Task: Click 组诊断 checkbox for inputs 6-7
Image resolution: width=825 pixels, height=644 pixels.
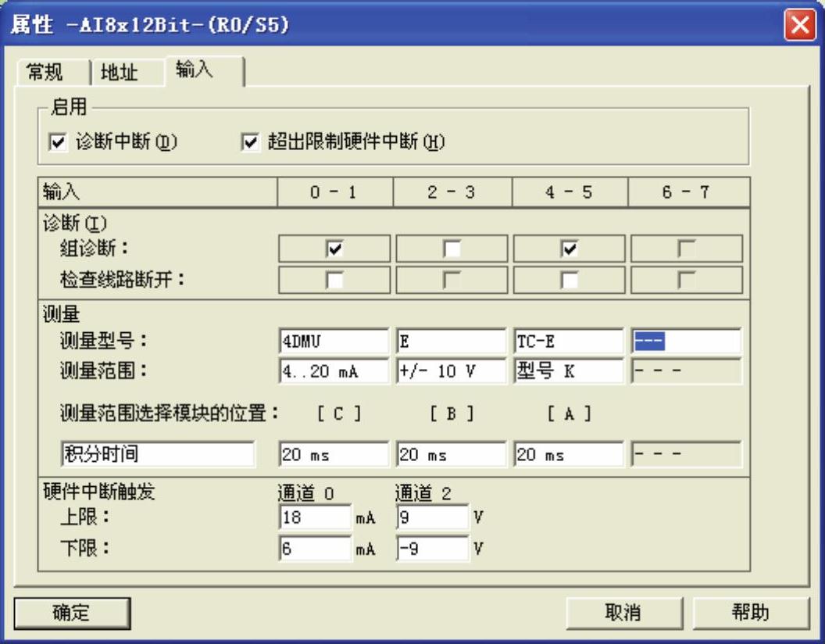Action: click(x=687, y=249)
